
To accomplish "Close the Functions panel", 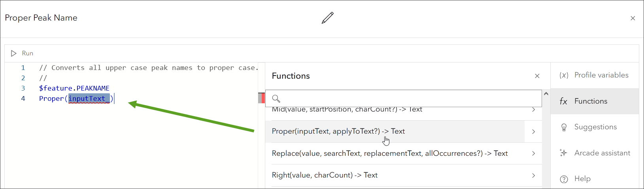I will coord(537,76).
